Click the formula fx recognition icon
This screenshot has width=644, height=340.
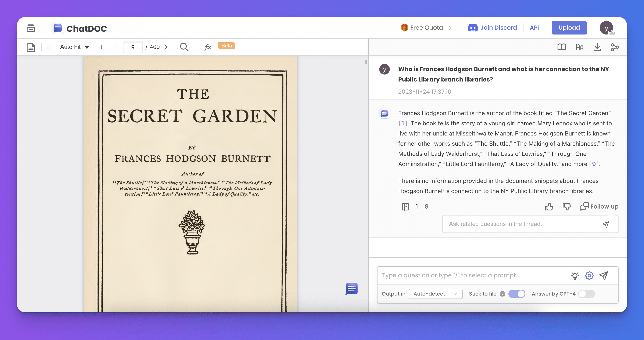208,47
